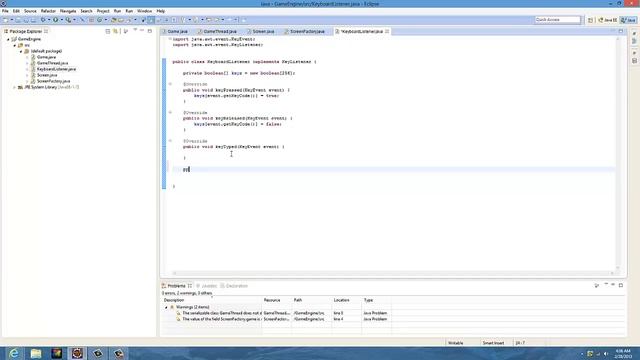Select Screen.java in Package Explorer
Viewport: 640px width, 360px height.
pyautogui.click(x=47, y=76)
